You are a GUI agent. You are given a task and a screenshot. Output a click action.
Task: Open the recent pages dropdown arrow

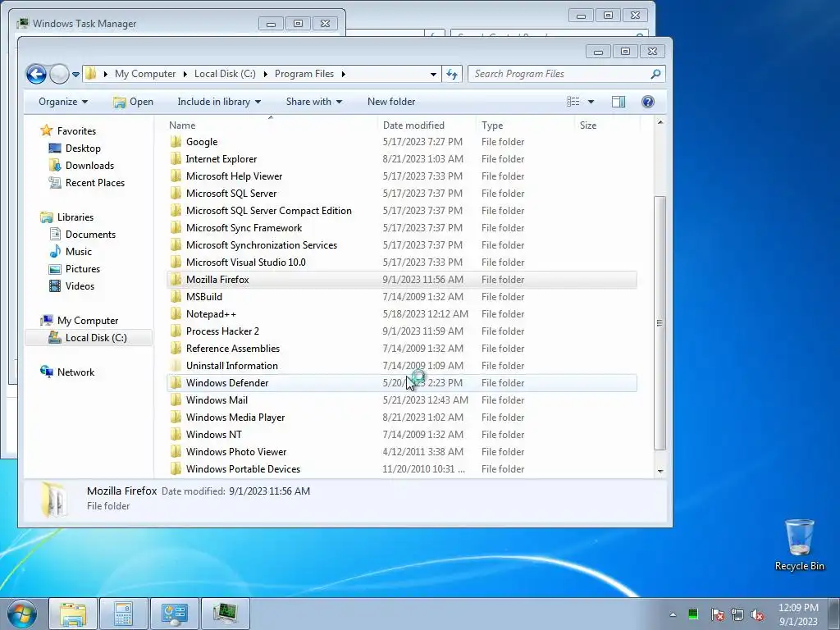[x=76, y=75]
